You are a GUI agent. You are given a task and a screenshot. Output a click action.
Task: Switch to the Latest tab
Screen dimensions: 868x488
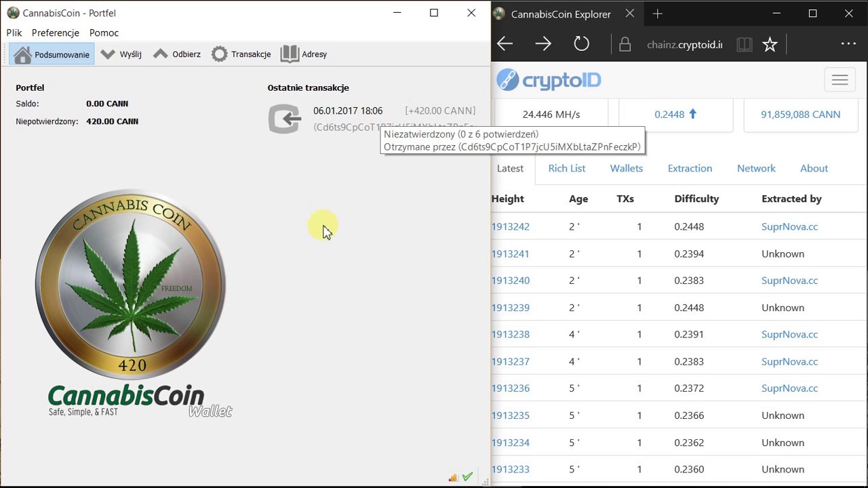[x=510, y=168]
